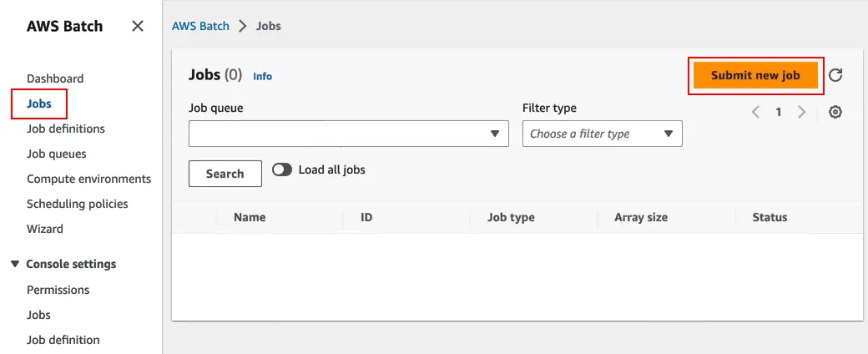Open Compute environments in the sidebar
The height and width of the screenshot is (354, 868).
point(89,179)
